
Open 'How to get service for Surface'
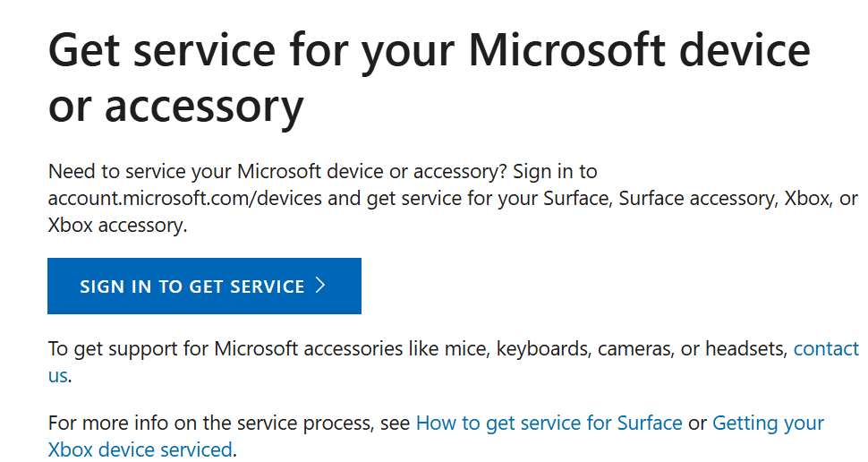click(x=549, y=423)
